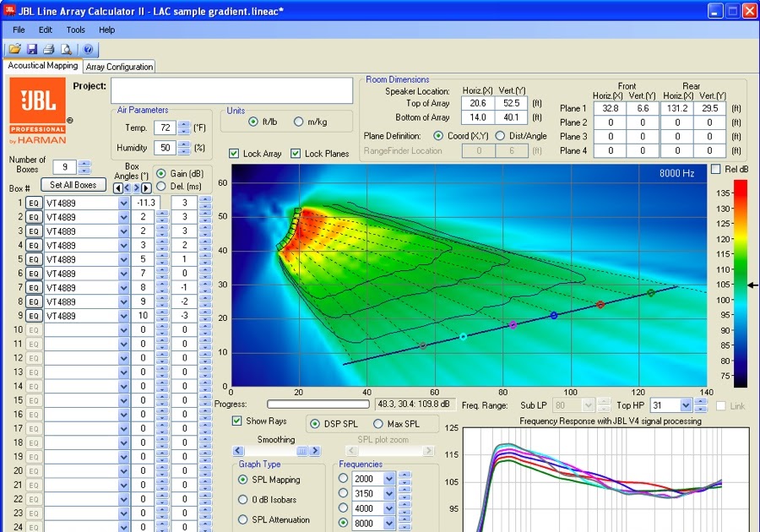Open EQ for box 6
The width and height of the screenshot is (760, 532).
tap(34, 274)
